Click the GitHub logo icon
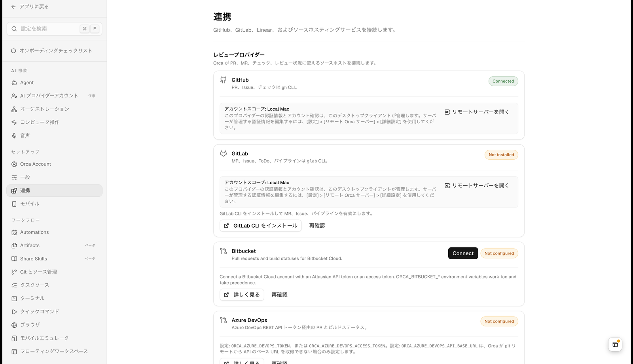The image size is (633, 364). (x=224, y=80)
